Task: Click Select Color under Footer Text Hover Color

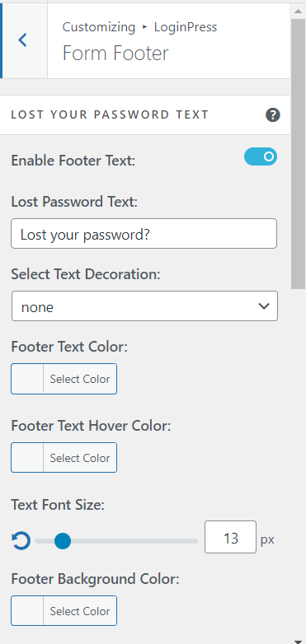Action: tap(80, 458)
